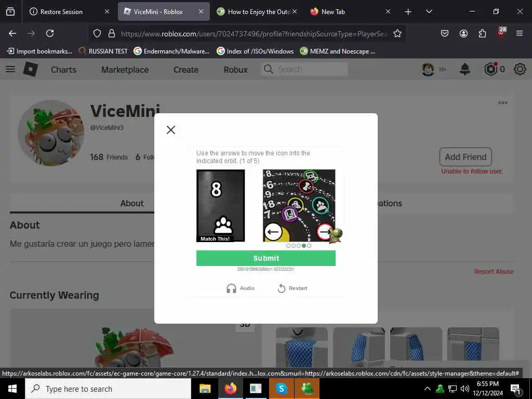The height and width of the screenshot is (399, 532).
Task: Open the Windows Start menu
Action: 12,389
